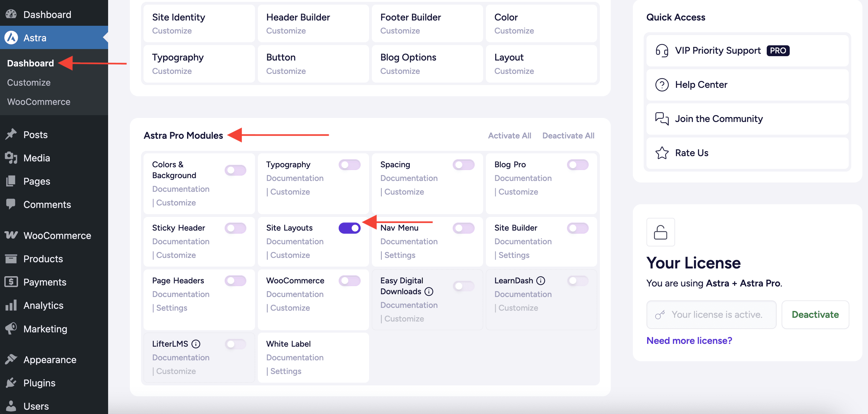The width and height of the screenshot is (868, 414).
Task: Open the Appearance admin menu item
Action: 49,359
